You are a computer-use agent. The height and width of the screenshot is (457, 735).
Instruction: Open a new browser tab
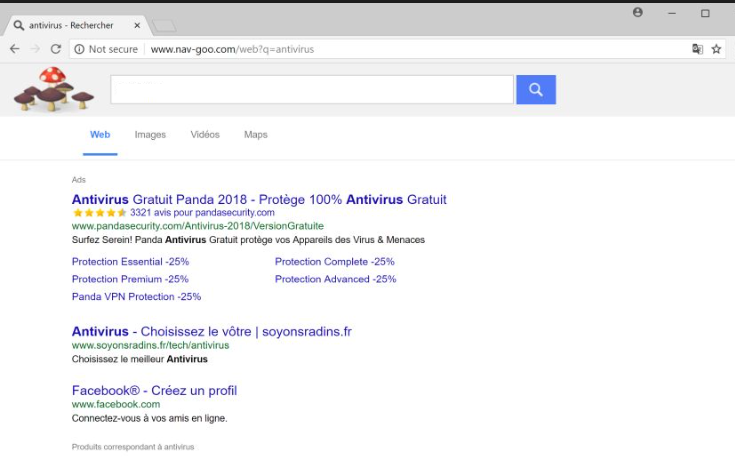(165, 25)
